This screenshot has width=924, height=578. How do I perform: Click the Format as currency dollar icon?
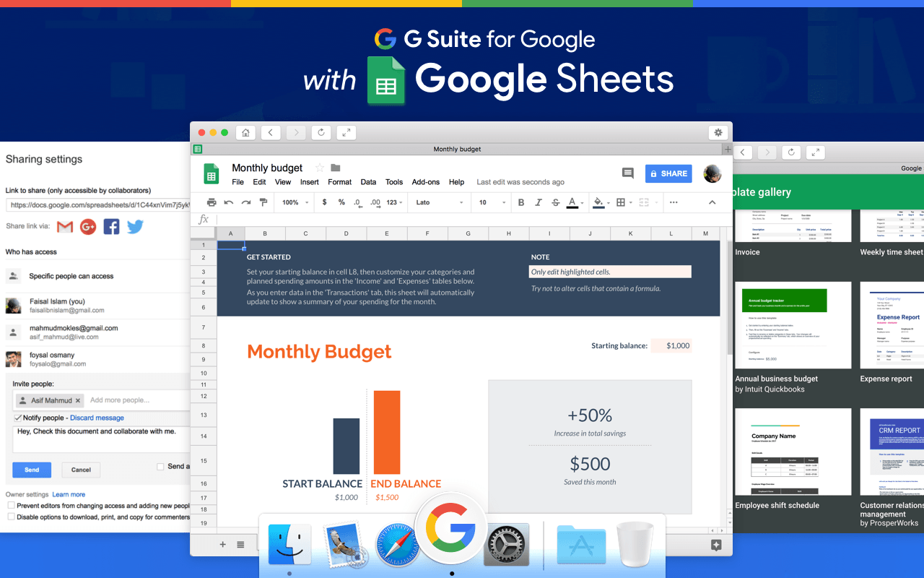tap(325, 202)
